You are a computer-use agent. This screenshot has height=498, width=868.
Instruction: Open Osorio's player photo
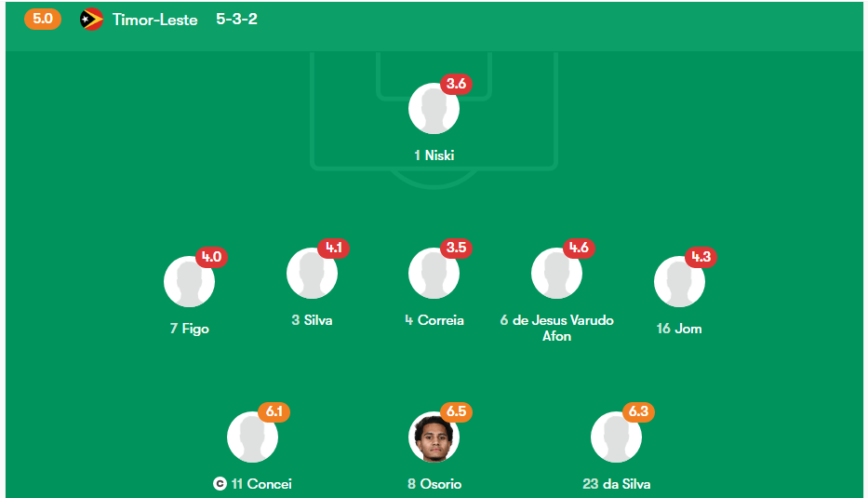click(x=434, y=437)
